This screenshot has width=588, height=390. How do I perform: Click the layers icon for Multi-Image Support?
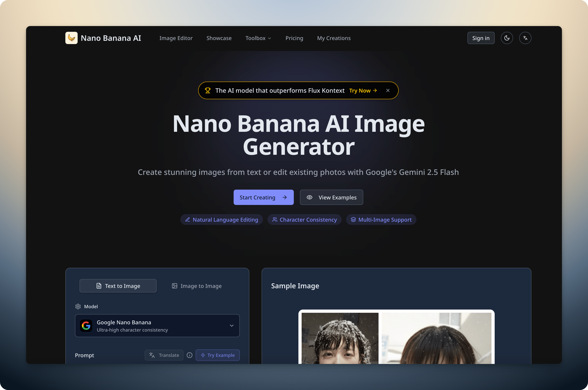353,220
